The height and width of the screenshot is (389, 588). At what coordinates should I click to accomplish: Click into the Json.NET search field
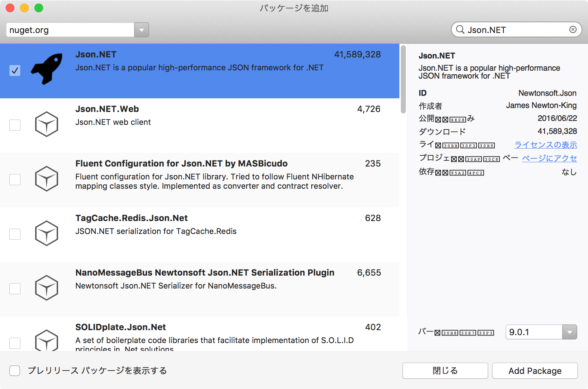(516, 30)
